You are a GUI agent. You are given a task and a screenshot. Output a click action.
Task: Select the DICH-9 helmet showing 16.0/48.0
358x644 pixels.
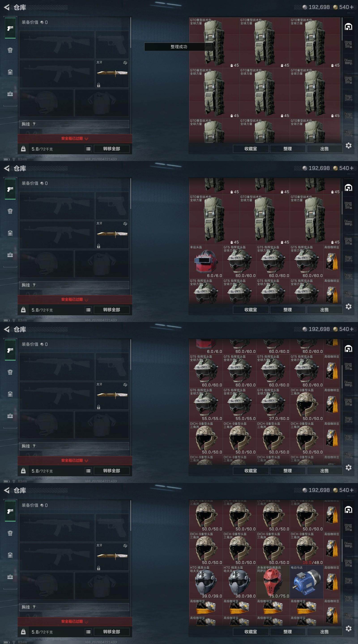pos(307,549)
